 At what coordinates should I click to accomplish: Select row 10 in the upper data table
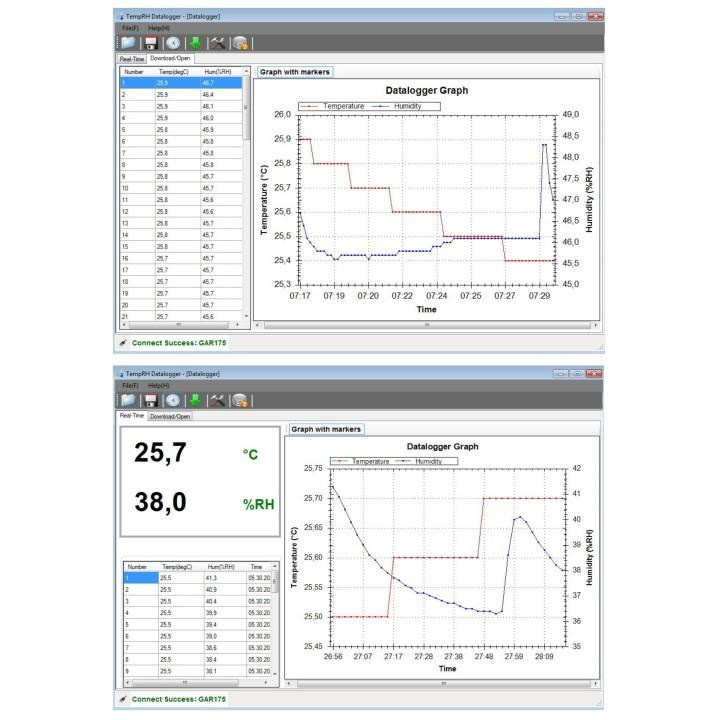pyautogui.click(x=180, y=188)
